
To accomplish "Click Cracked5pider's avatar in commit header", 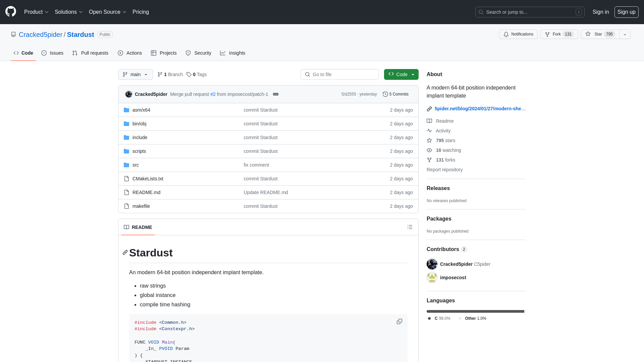I will (129, 94).
